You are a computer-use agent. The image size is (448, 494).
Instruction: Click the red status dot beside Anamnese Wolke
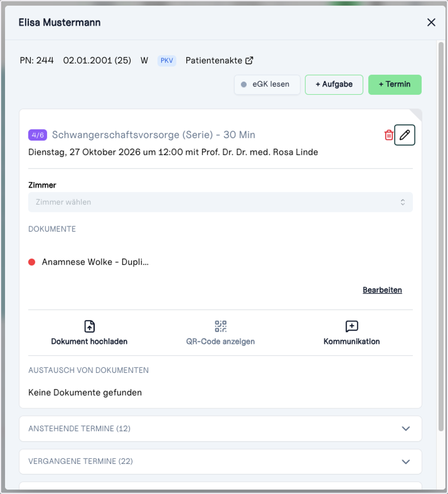coord(32,262)
